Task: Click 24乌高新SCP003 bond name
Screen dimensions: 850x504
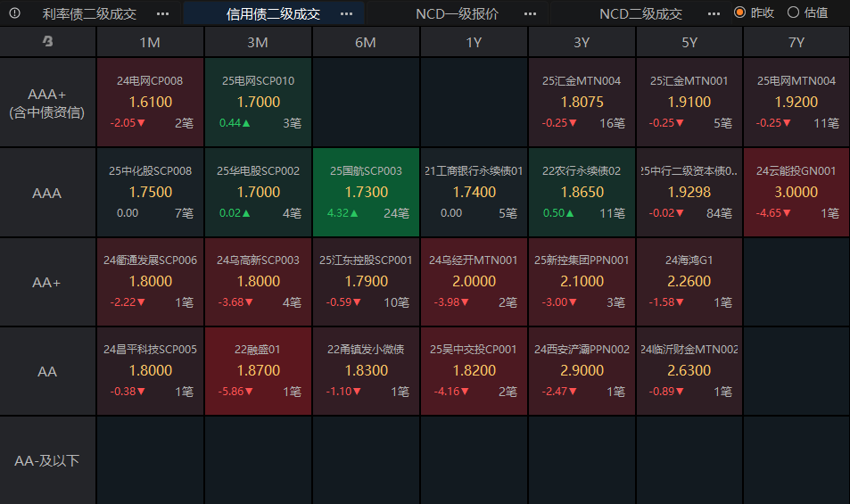Action: 258,260
